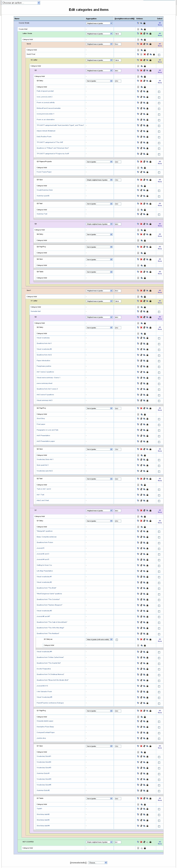Move the Grammar Test item
Image resolution: width=177 pixels, height=868 pixels.
click(x=141, y=214)
